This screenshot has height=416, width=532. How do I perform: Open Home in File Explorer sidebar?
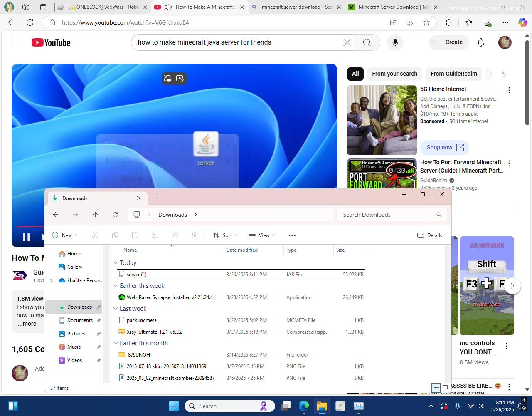[74, 254]
